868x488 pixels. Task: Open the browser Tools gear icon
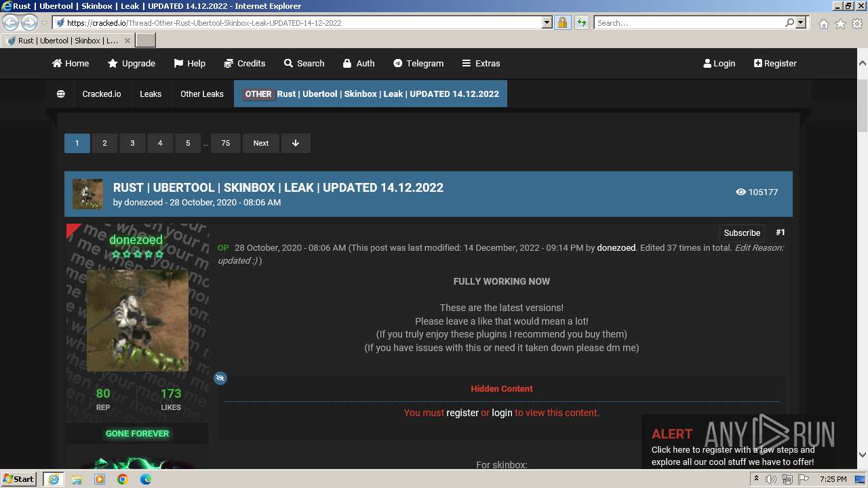(857, 24)
